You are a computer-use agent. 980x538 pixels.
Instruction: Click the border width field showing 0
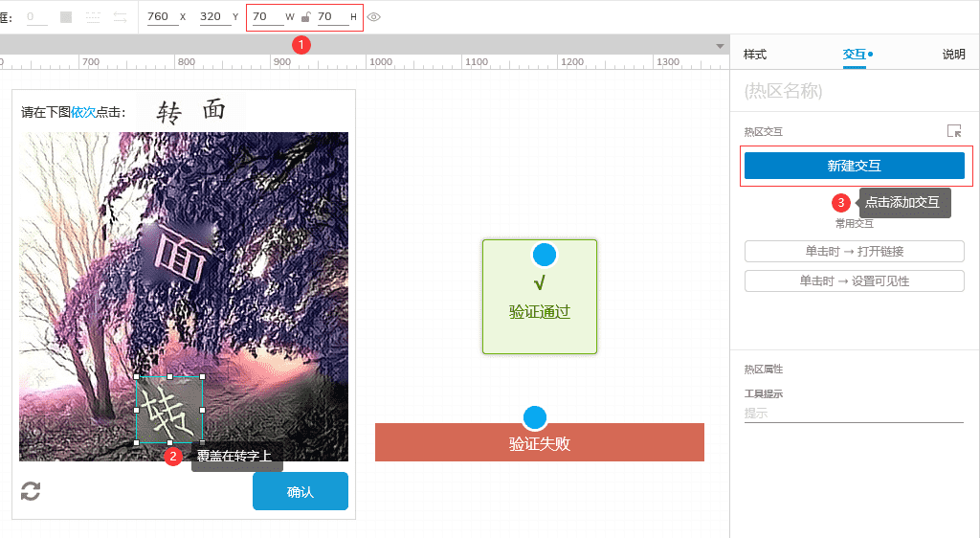[x=37, y=17]
